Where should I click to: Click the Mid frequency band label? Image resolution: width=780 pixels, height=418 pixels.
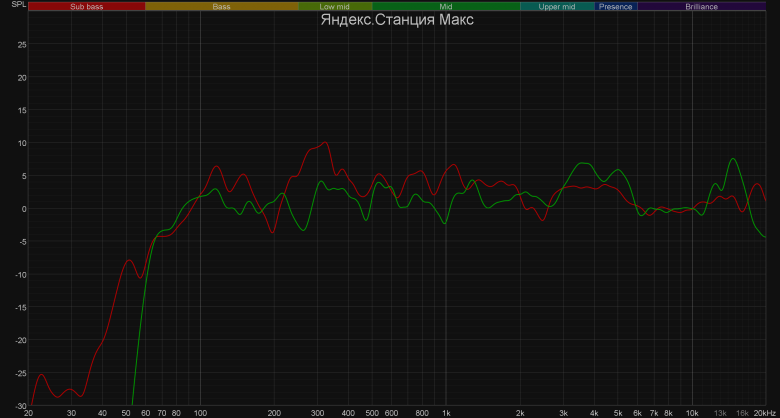pyautogui.click(x=446, y=7)
